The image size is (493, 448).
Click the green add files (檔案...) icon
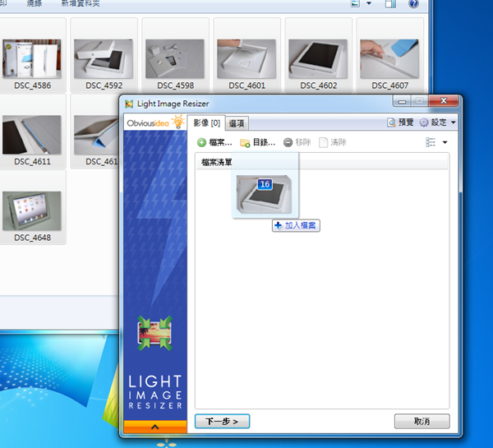coord(201,142)
